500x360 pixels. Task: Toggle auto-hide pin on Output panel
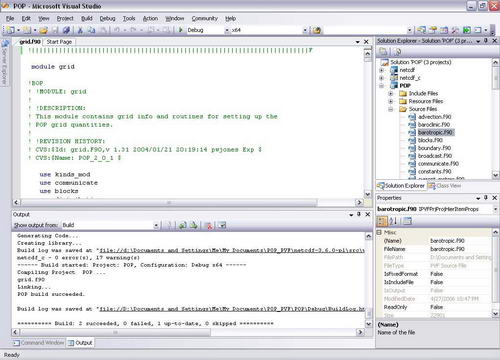pyautogui.click(x=359, y=214)
